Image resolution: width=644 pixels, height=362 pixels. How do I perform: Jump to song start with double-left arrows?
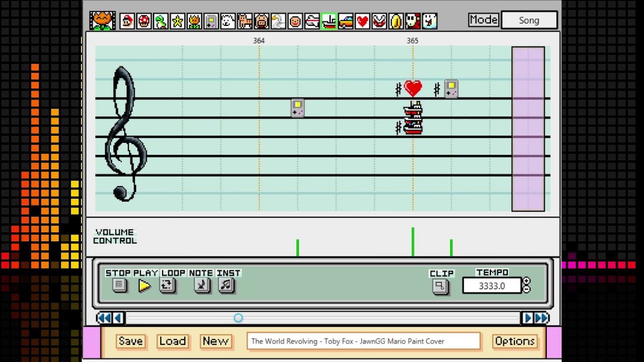pos(104,318)
